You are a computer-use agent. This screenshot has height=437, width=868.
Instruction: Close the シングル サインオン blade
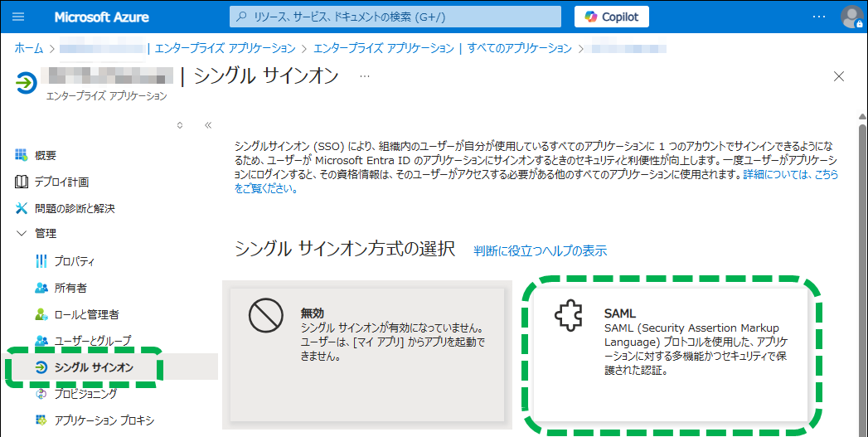pyautogui.click(x=839, y=76)
